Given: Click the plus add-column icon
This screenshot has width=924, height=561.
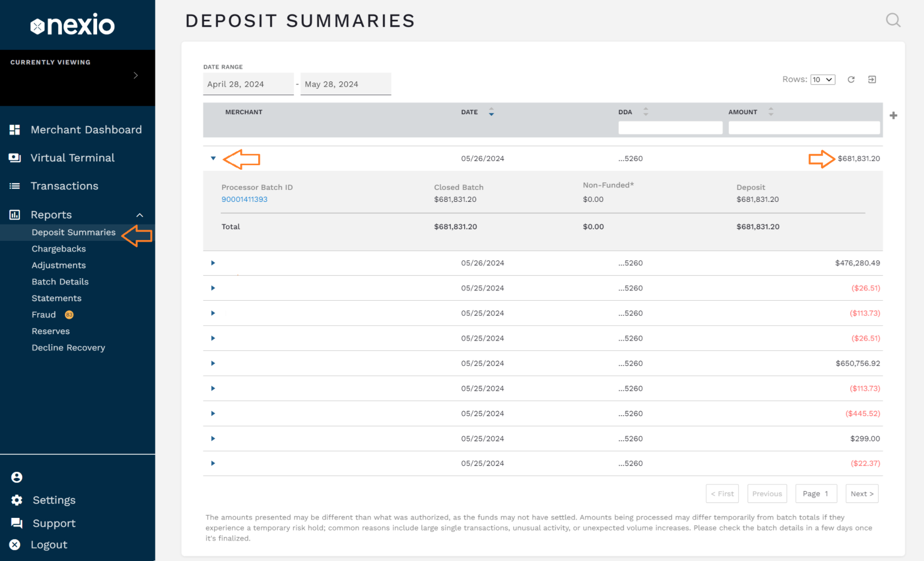Looking at the screenshot, I should (x=893, y=116).
